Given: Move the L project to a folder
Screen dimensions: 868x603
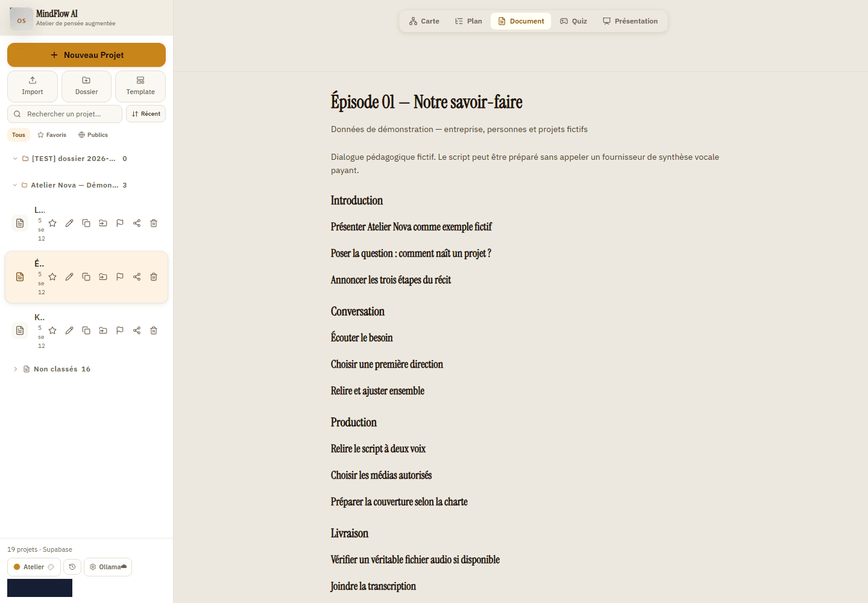Looking at the screenshot, I should coord(103,223).
